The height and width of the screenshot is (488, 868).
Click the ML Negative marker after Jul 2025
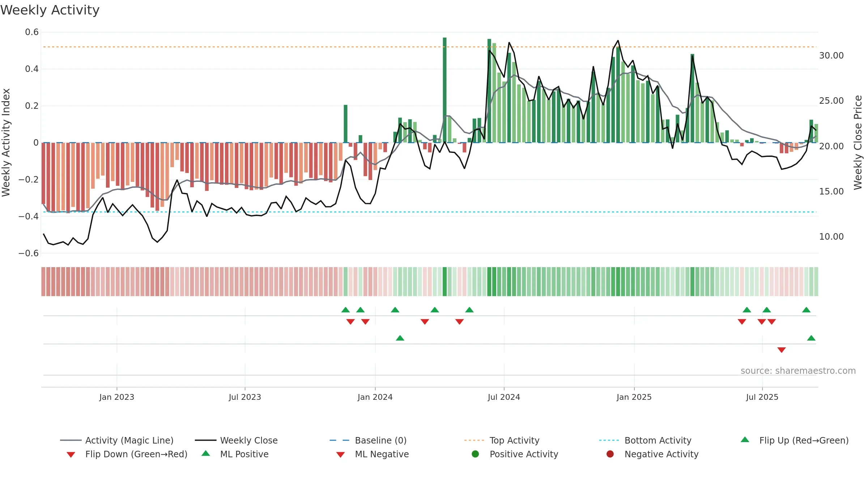point(782,350)
